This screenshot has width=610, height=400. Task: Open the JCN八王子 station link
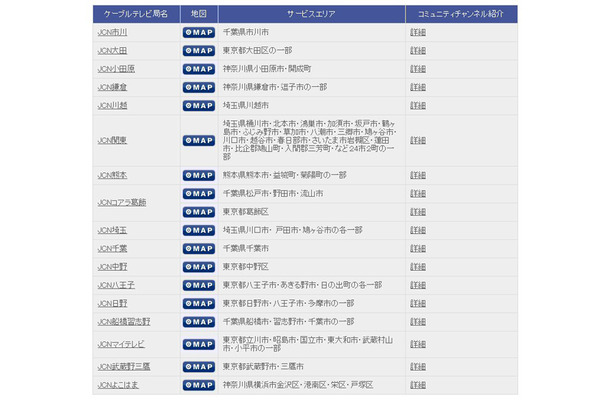point(116,285)
